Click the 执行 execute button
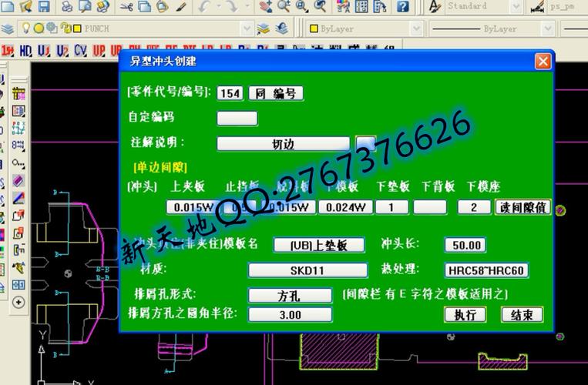This screenshot has width=588, height=385. point(465,315)
